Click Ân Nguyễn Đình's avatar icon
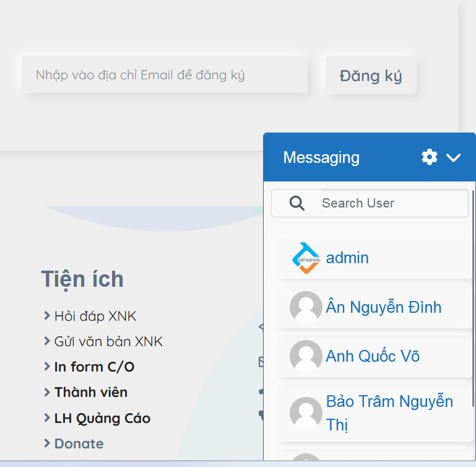 click(306, 307)
